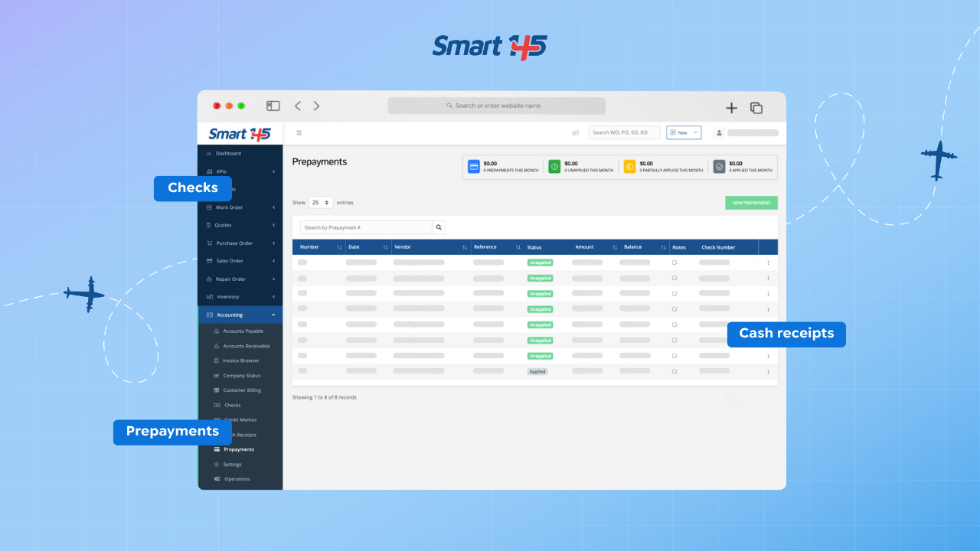Focus the browser address bar
The width and height of the screenshot is (980, 551).
pyautogui.click(x=496, y=106)
